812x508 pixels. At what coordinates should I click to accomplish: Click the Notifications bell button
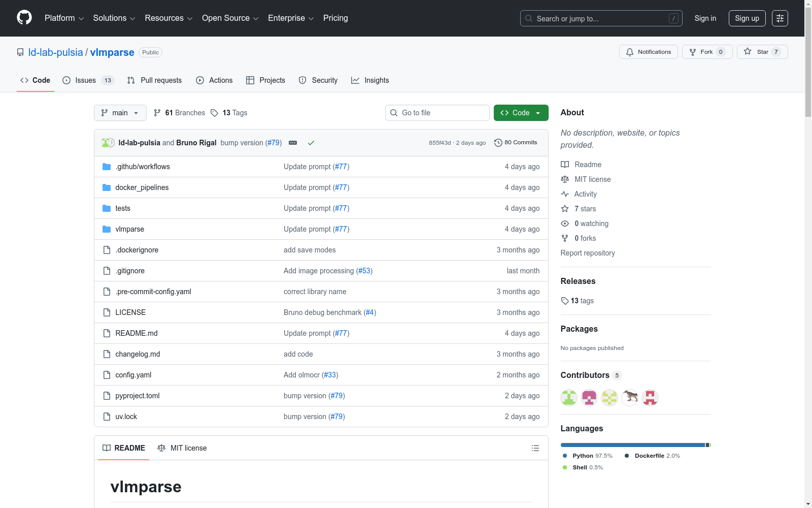[648, 52]
